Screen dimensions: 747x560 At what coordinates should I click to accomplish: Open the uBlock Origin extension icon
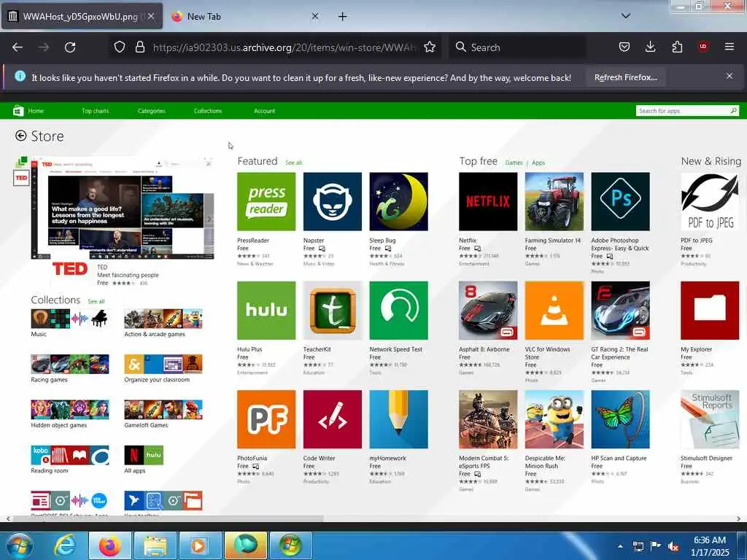pyautogui.click(x=703, y=47)
